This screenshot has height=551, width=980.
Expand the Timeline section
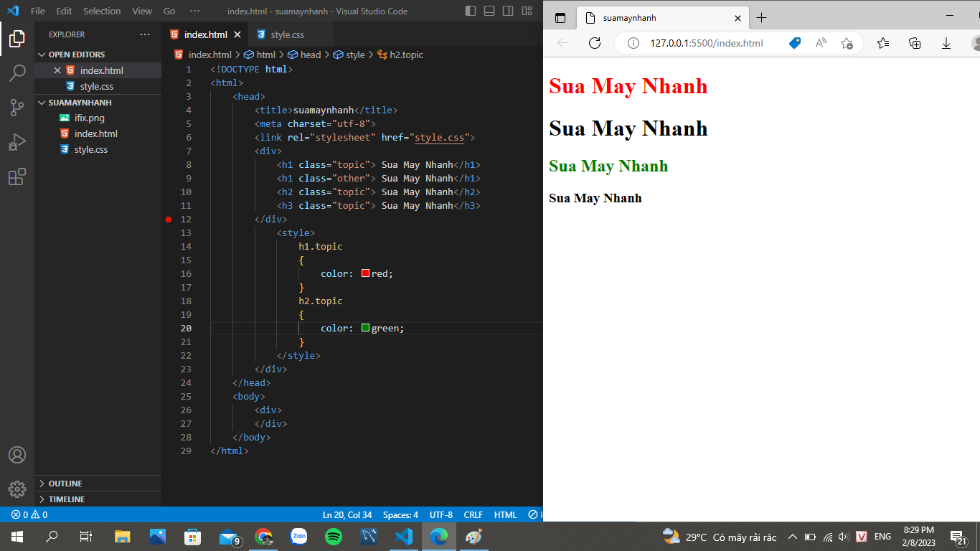click(x=98, y=499)
